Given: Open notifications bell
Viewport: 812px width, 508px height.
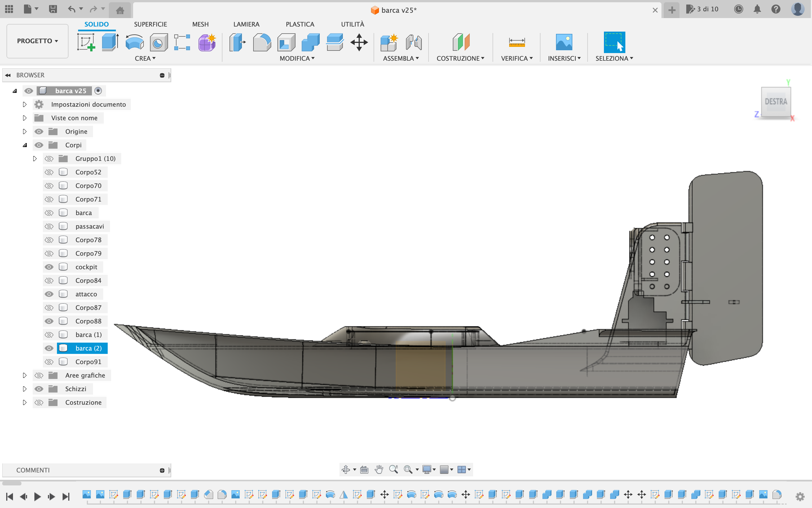Looking at the screenshot, I should (757, 9).
